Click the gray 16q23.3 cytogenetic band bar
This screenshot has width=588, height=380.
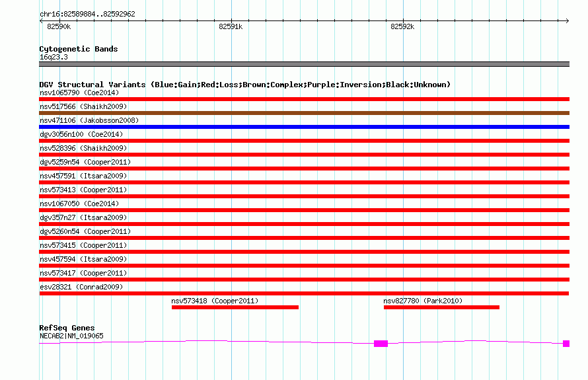click(x=304, y=64)
